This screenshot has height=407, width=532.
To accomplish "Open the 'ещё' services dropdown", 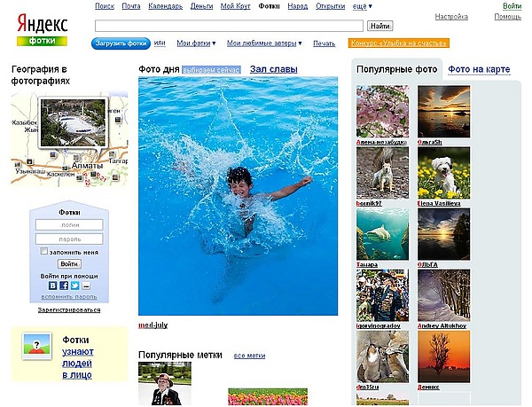I will click(362, 6).
